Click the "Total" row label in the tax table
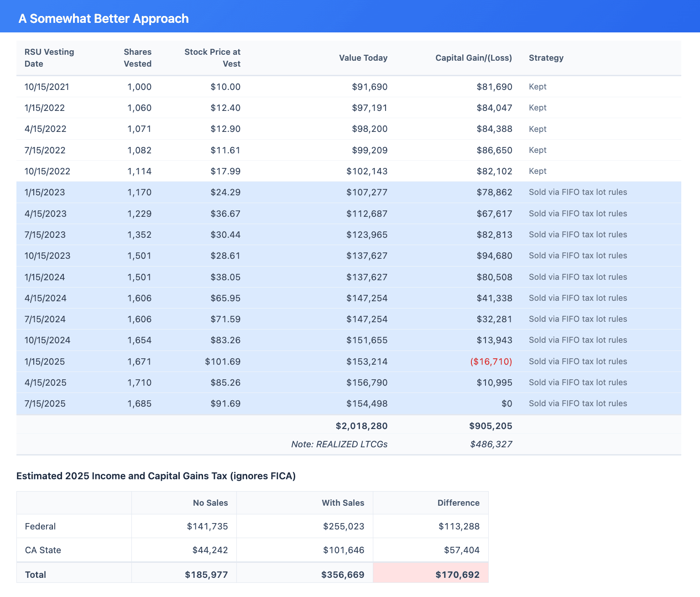The height and width of the screenshot is (597, 700). point(35,574)
